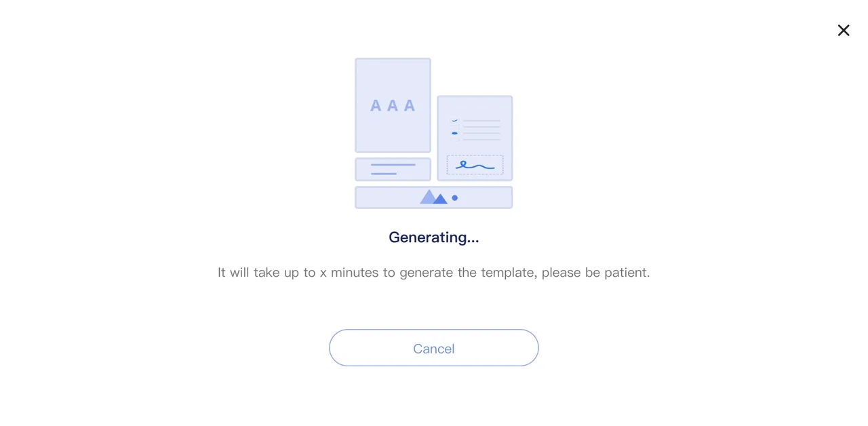
Task: Click the AAA text page panel
Action: (393, 105)
